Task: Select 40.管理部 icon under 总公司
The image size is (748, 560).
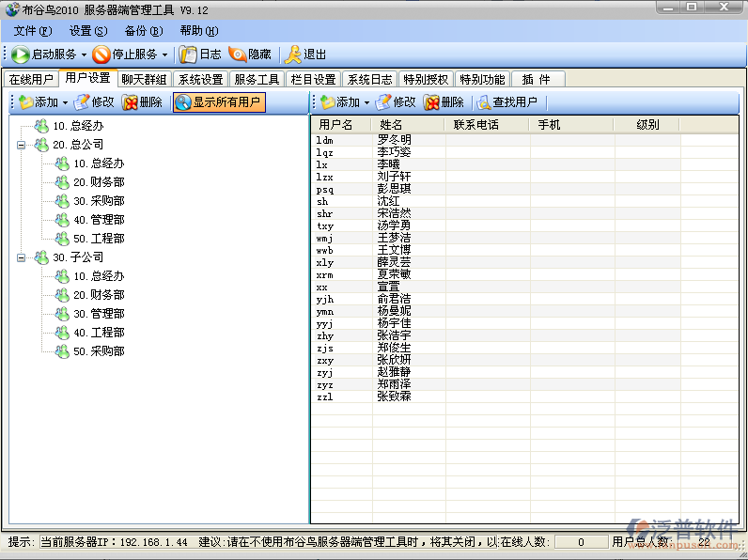Action: pyautogui.click(x=62, y=220)
